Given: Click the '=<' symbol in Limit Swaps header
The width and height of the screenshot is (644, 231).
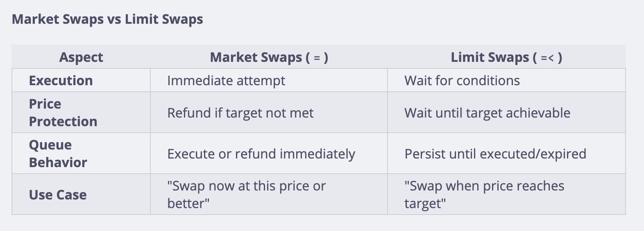Looking at the screenshot, I should 547,58.
